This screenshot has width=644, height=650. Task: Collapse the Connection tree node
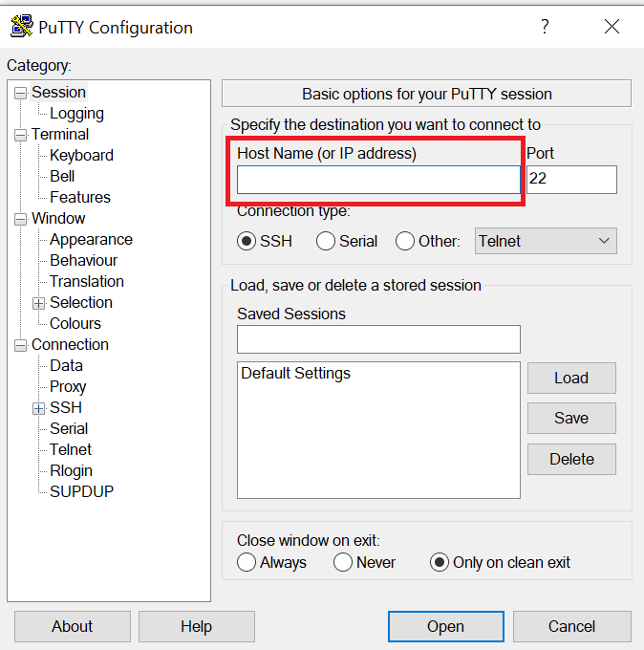(x=20, y=345)
